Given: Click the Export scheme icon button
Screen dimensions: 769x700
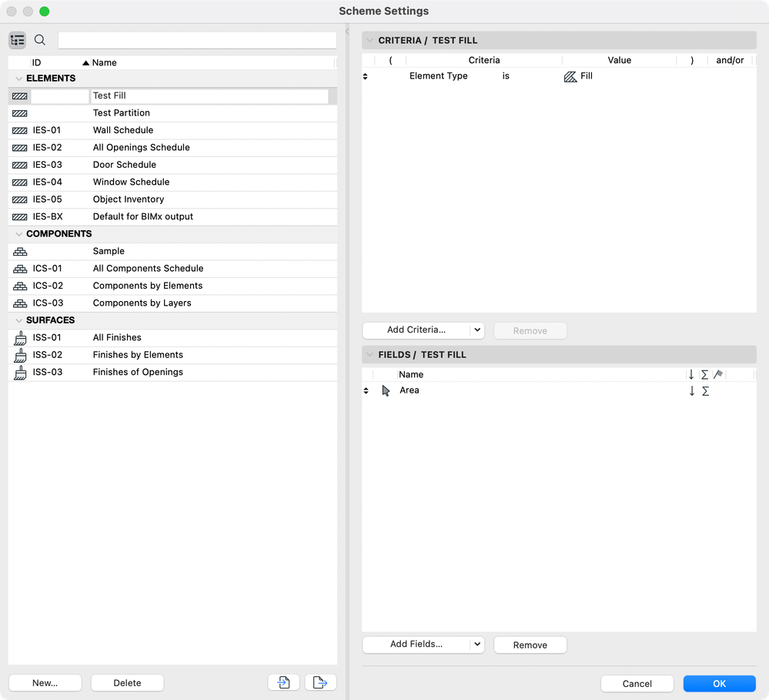Looking at the screenshot, I should tap(320, 682).
